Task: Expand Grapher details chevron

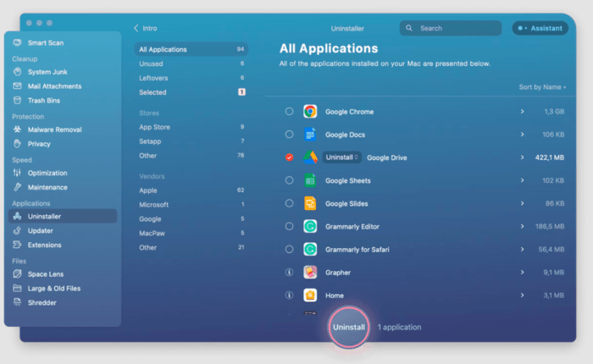Action: pos(523,273)
